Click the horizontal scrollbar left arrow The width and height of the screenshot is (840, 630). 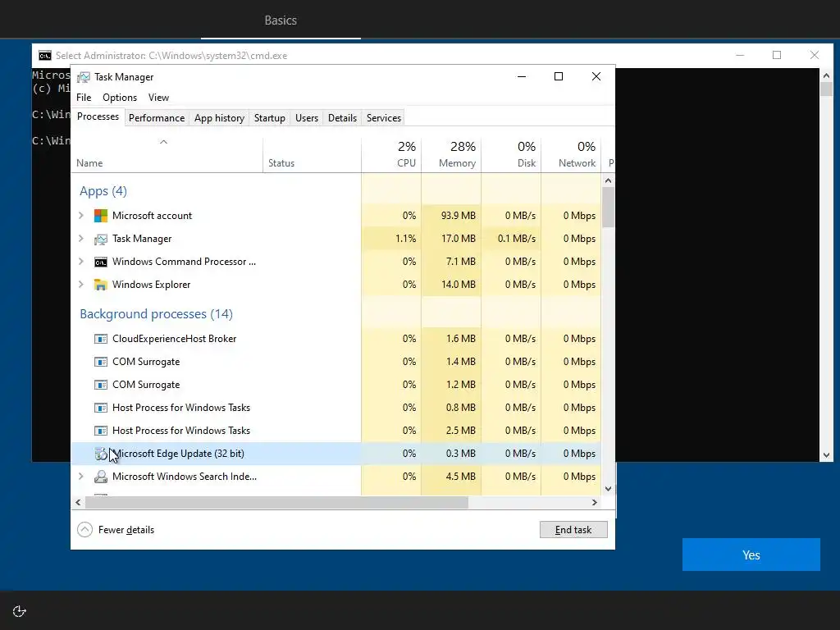click(78, 503)
